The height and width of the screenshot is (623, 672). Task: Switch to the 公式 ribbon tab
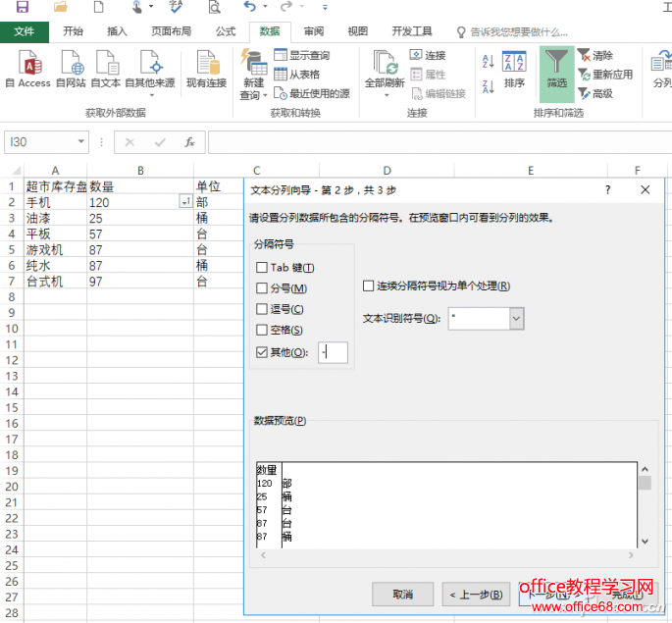click(x=226, y=31)
